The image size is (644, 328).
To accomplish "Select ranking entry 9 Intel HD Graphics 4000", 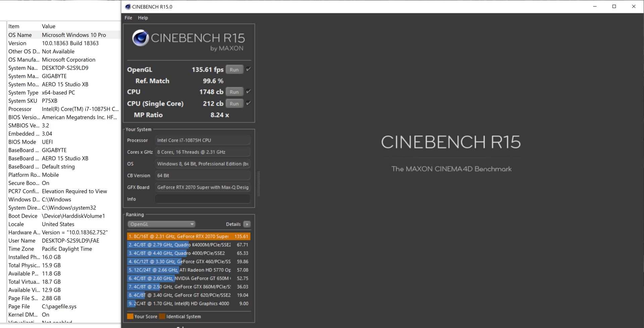I will 189,303.
